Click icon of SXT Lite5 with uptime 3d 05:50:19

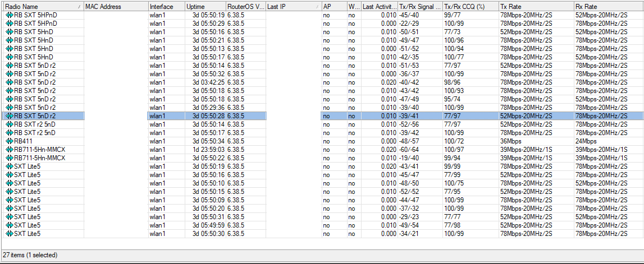point(10,166)
